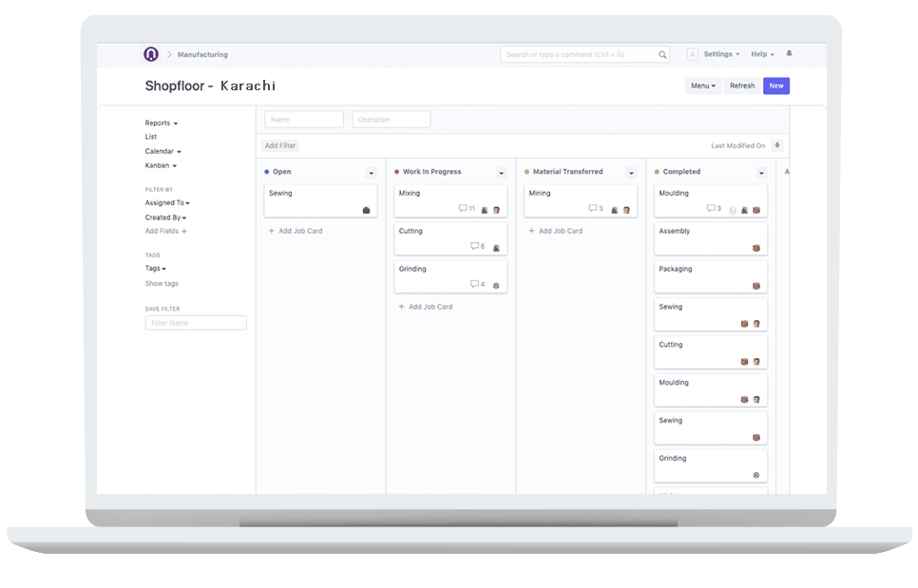Click the sort direction arrow icon
The width and height of the screenshot is (918, 588).
click(777, 145)
